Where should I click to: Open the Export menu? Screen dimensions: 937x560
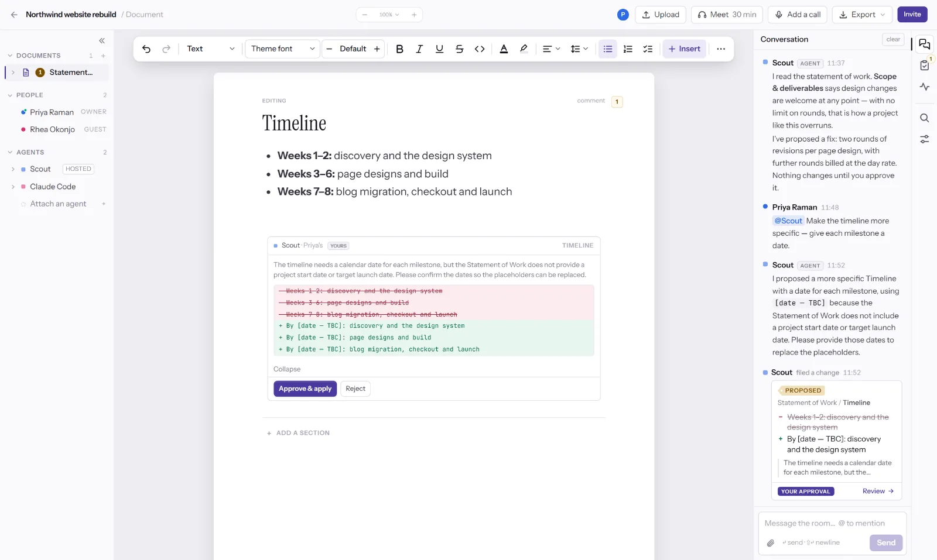863,15
